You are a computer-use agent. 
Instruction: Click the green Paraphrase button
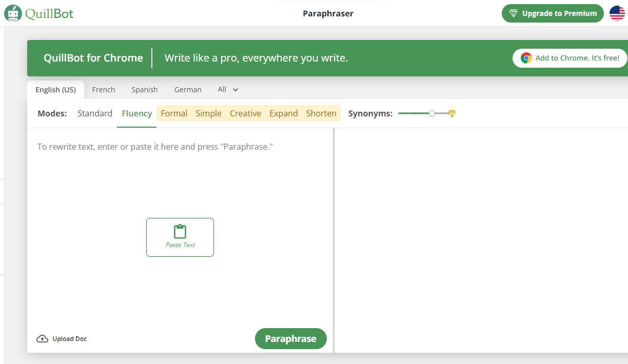[291, 338]
